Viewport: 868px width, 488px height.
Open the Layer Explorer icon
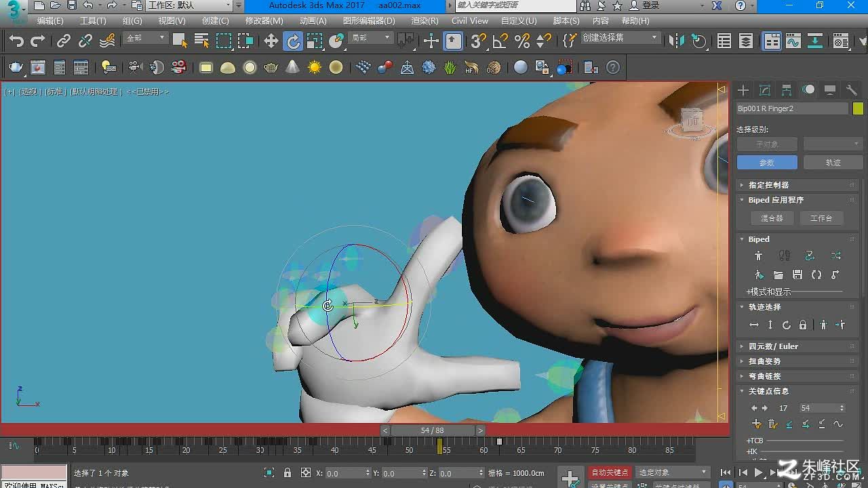(x=746, y=41)
